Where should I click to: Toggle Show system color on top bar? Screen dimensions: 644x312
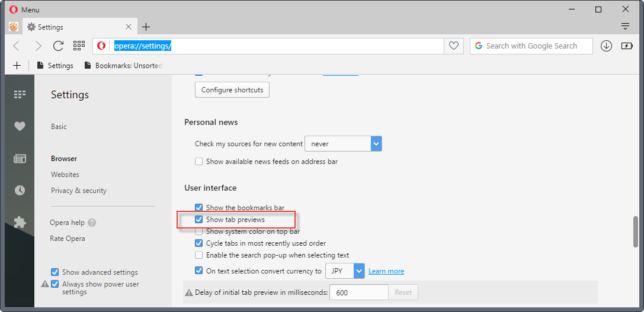199,231
